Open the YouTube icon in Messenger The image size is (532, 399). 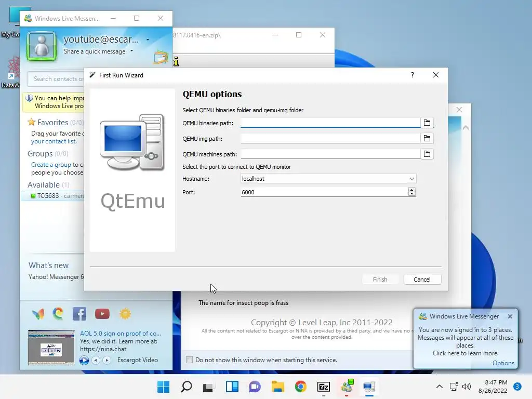point(102,314)
